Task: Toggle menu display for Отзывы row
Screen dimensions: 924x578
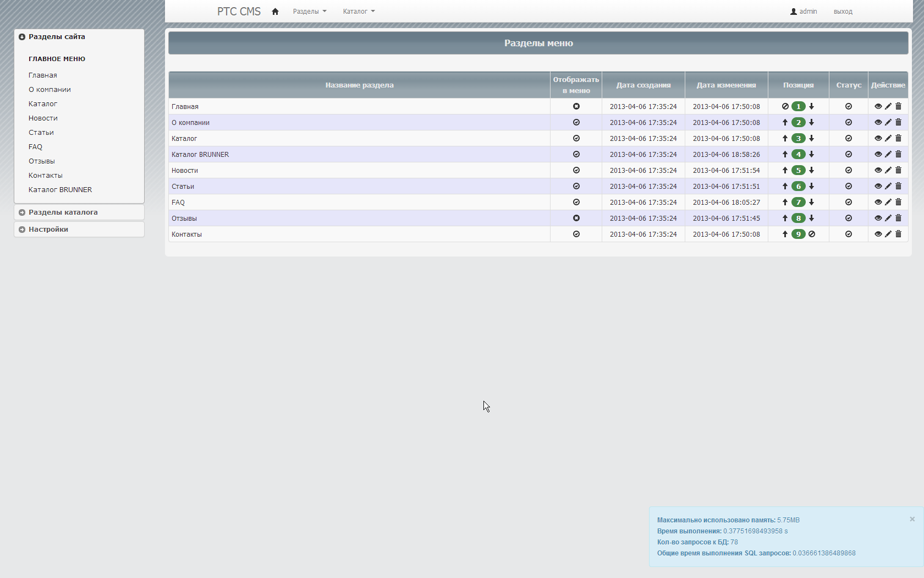Action: (x=576, y=218)
